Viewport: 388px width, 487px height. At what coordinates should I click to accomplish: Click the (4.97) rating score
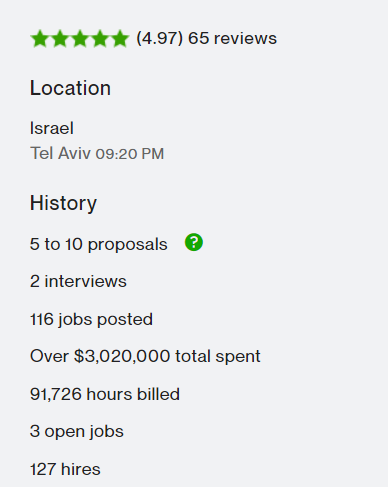(160, 38)
